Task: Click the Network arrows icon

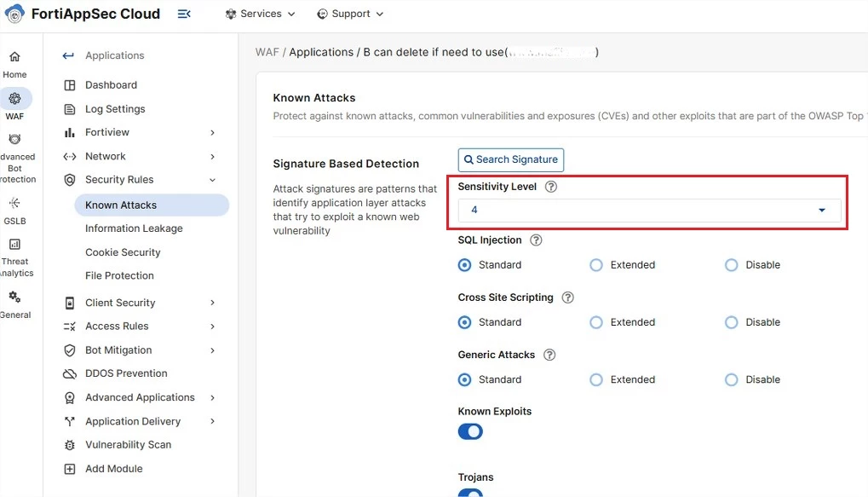Action: 70,156
